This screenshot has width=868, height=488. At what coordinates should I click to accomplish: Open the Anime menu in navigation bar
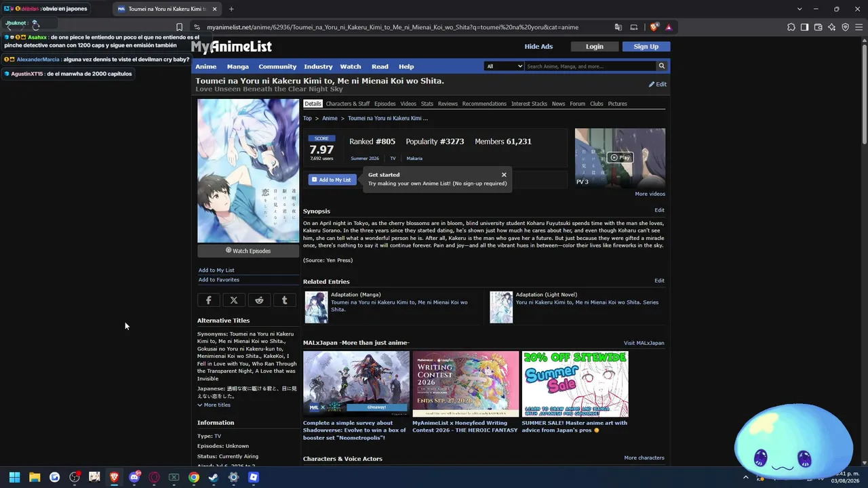pos(206,66)
